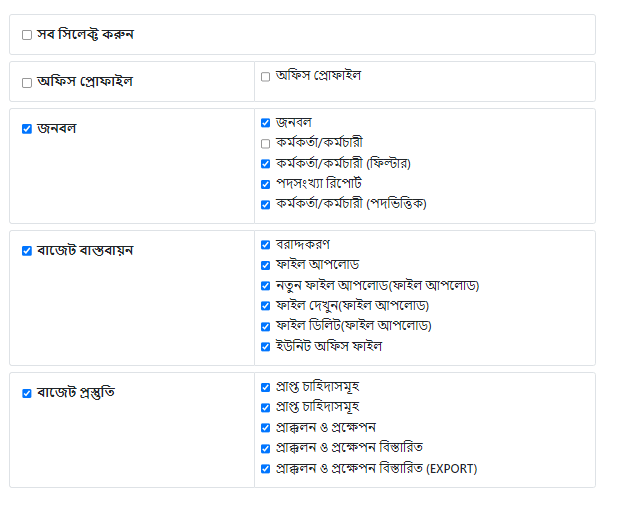Uncheck the plain 'প্রাক্কলন ও প্রক্ষেপন' checkbox
Viewport: 638px width, 523px height.
pyautogui.click(x=266, y=428)
